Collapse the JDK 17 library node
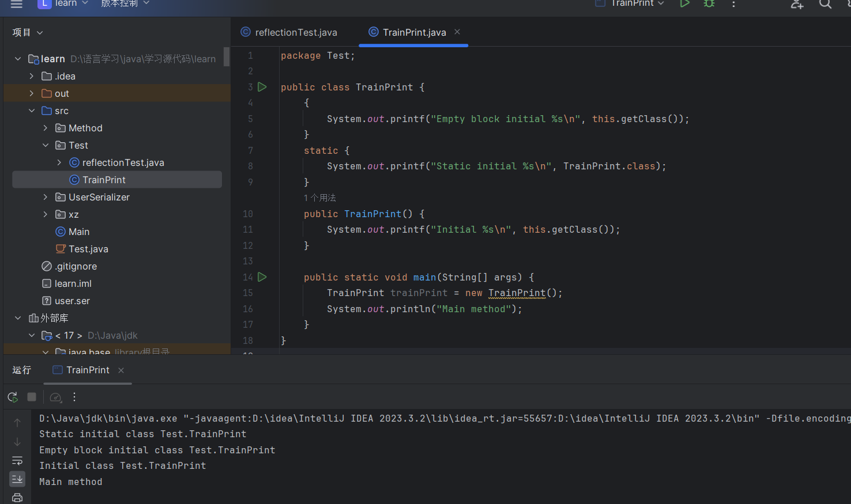Image resolution: width=851 pixels, height=504 pixels. (x=32, y=335)
